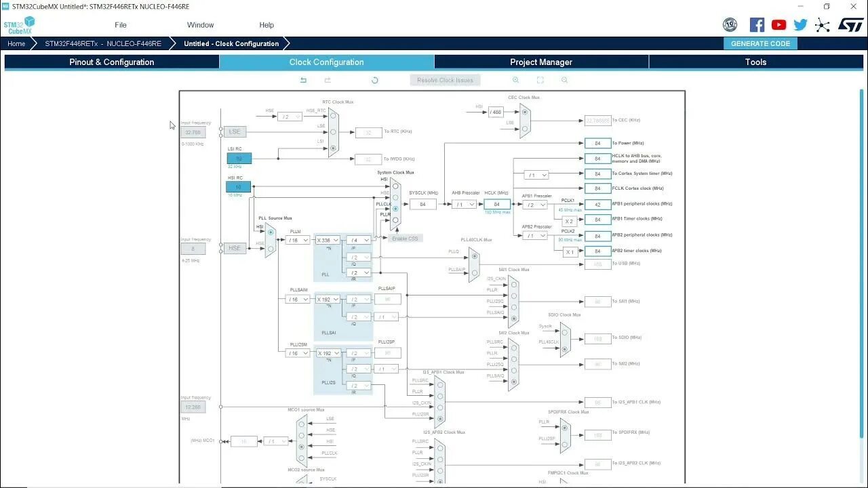Click the LSI RC 32 value box
Viewport: 868px width, 488px height.
point(239,159)
